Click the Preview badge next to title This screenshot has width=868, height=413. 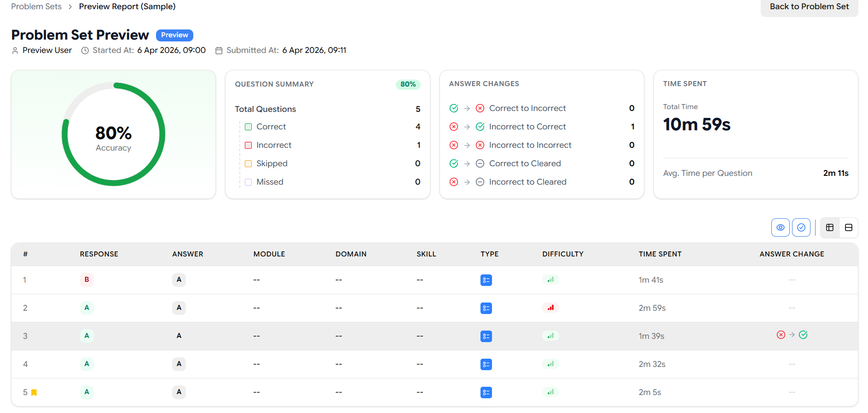[x=174, y=35]
